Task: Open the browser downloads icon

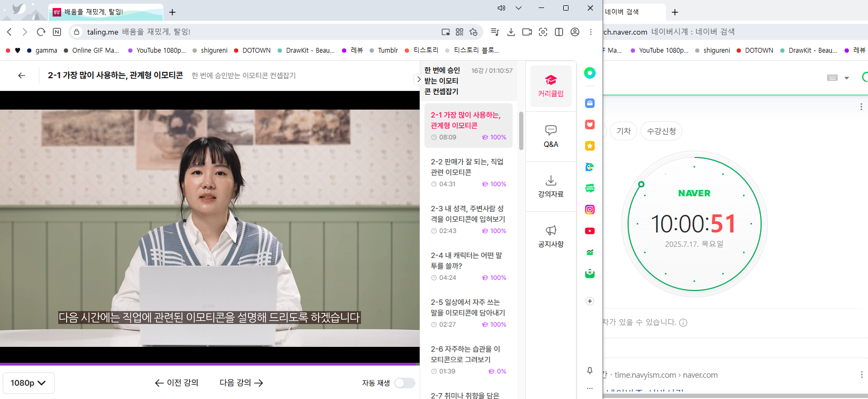Action: 511,32
